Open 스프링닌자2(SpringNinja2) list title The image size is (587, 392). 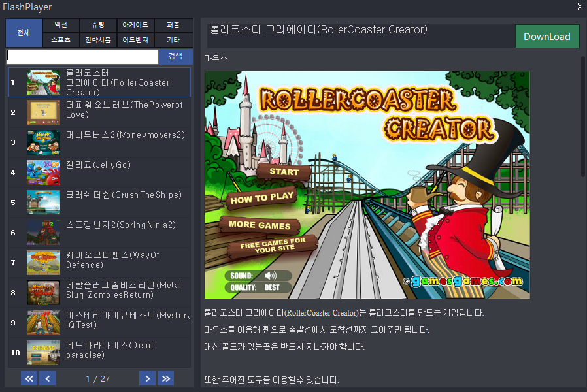[x=121, y=225]
